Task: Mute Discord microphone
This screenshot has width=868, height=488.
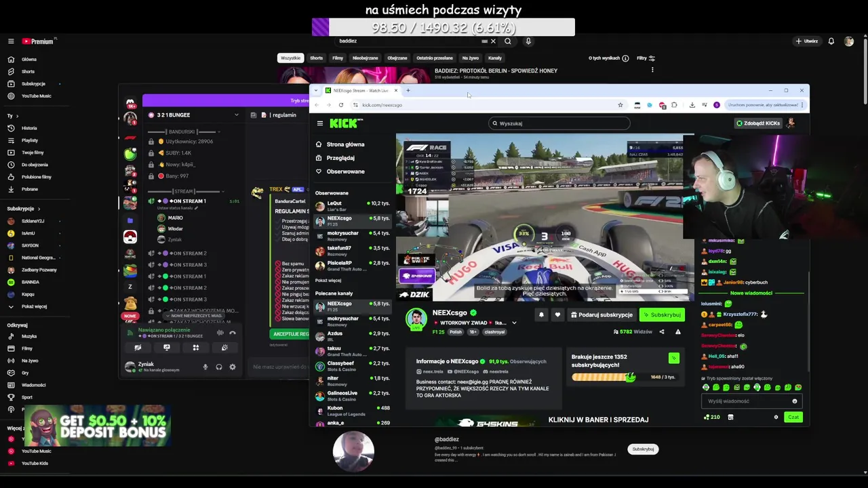Action: [205, 367]
